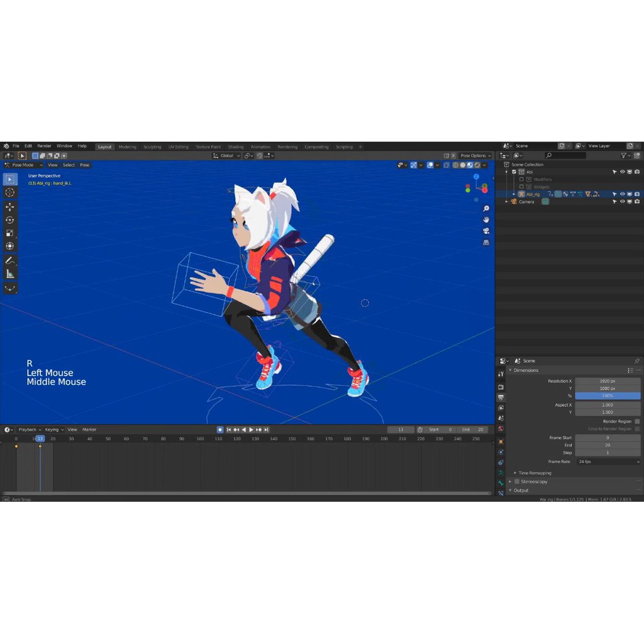This screenshot has width=644, height=644.
Task: Activate the Annotate pencil tool
Action: [x=10, y=260]
